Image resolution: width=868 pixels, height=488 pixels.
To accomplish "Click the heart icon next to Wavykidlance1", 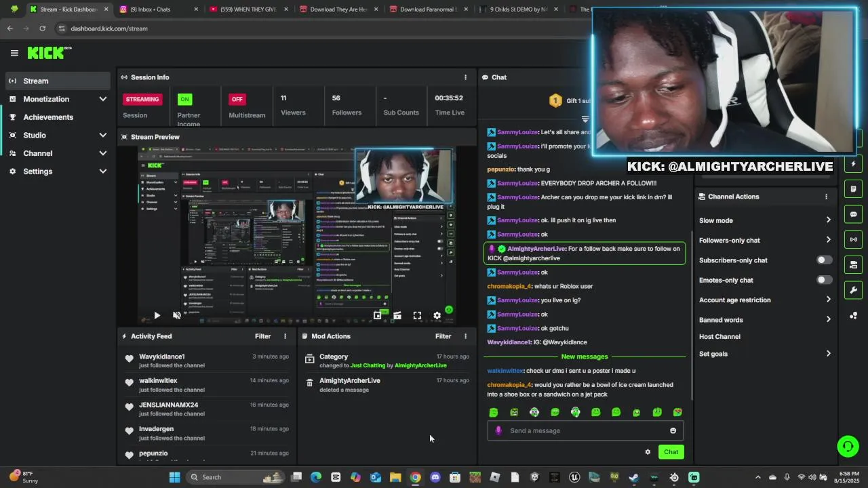I will pyautogui.click(x=129, y=359).
